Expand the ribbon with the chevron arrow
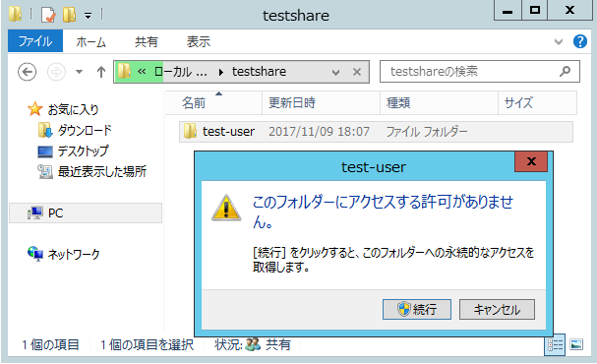The image size is (597, 364). point(559,41)
